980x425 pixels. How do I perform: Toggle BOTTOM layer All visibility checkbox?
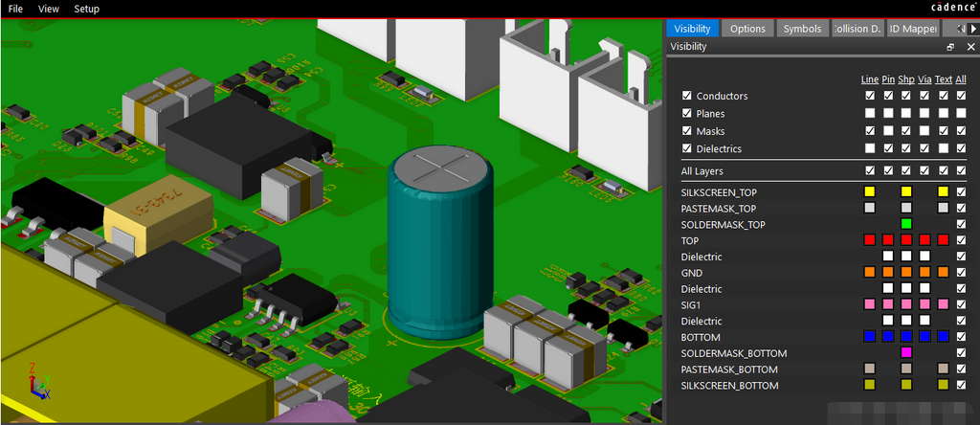point(961,337)
